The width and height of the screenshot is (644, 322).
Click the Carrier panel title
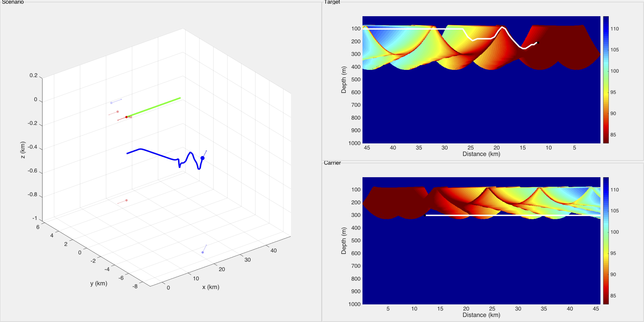point(332,163)
